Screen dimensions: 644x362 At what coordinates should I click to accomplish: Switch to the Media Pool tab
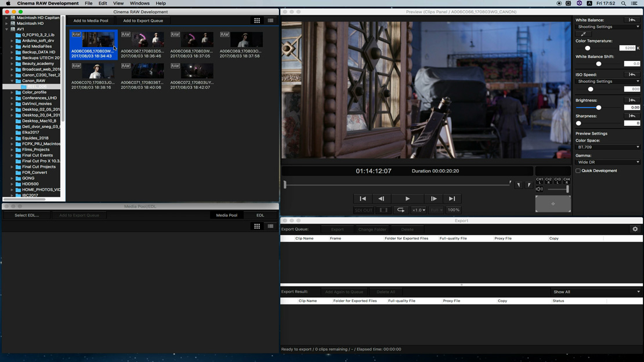click(x=227, y=215)
